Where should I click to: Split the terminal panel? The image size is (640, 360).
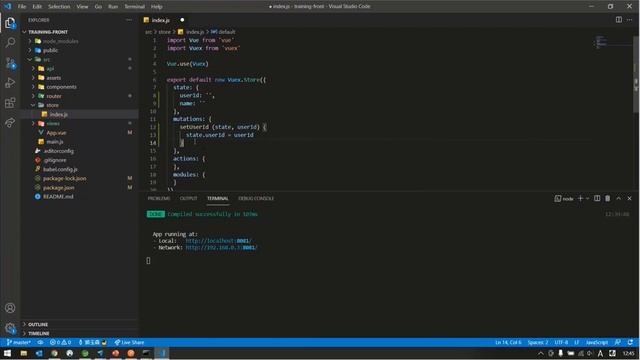point(597,198)
